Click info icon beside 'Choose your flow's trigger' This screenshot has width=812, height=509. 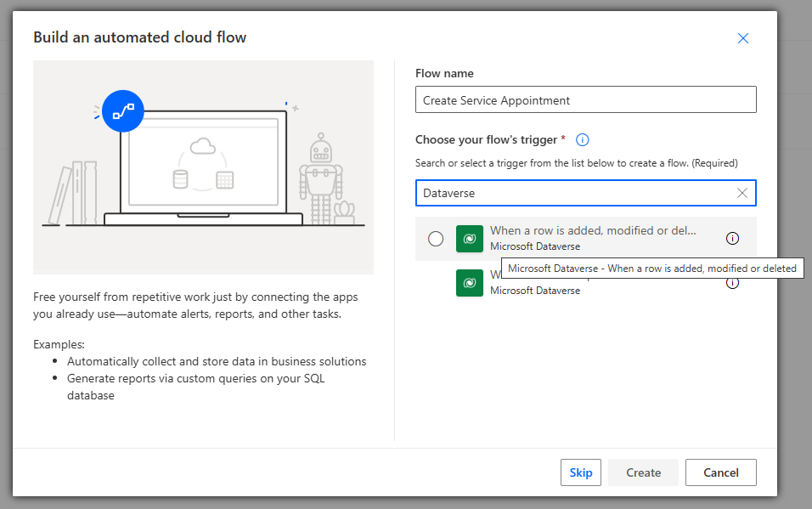pyautogui.click(x=583, y=140)
